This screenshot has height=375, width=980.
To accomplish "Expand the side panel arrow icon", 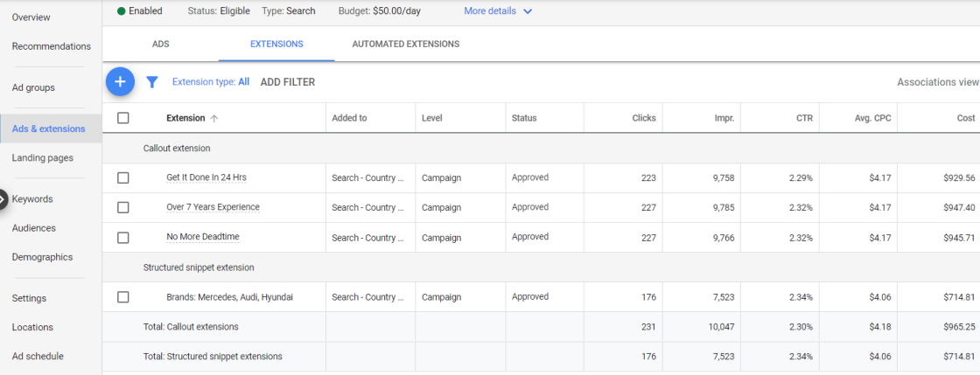I will (3, 199).
